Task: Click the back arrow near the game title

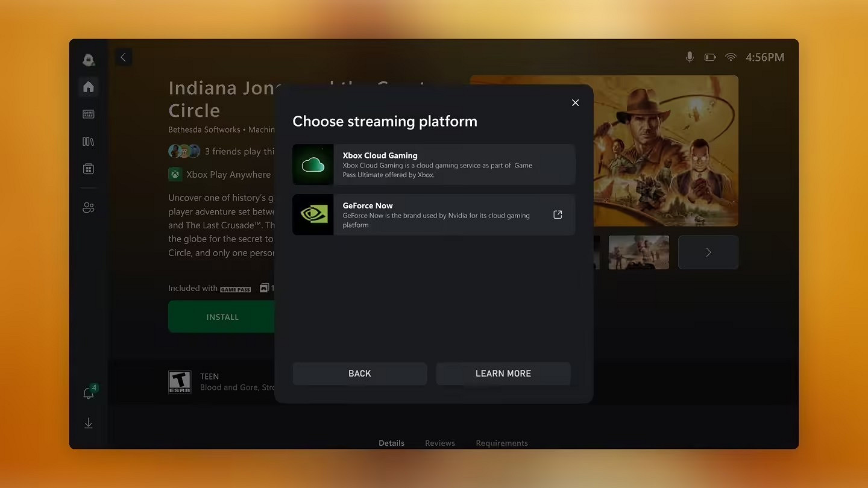Action: [x=123, y=57]
